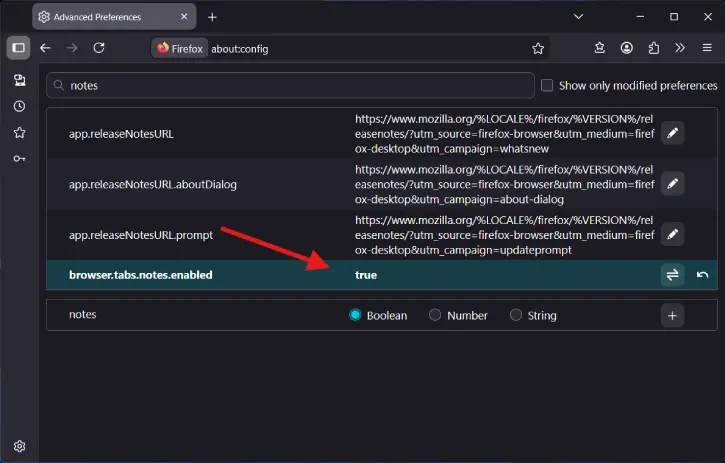Show more tools overflow chevrons
Viewport: 725px width, 463px height.
click(680, 48)
